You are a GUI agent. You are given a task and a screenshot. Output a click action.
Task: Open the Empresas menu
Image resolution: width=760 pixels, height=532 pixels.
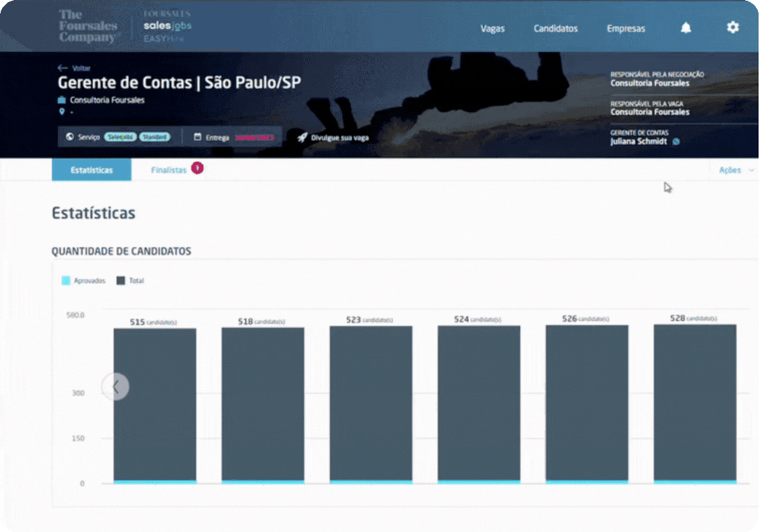[x=626, y=29]
